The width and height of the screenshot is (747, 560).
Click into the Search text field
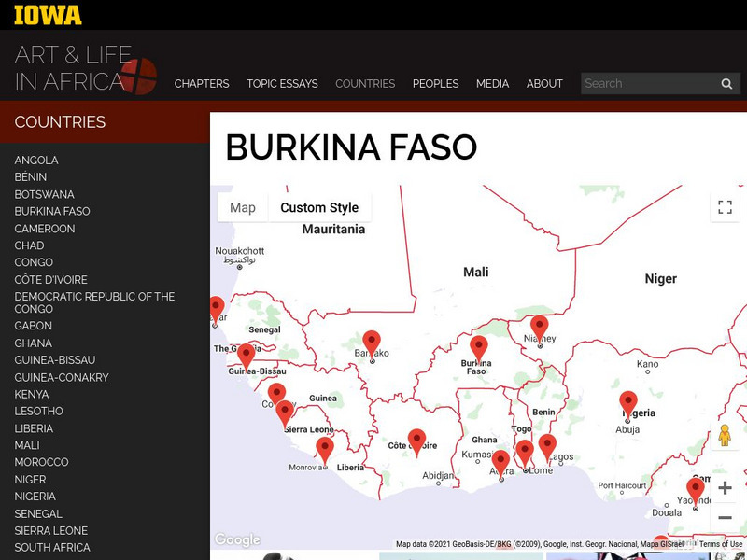[649, 84]
